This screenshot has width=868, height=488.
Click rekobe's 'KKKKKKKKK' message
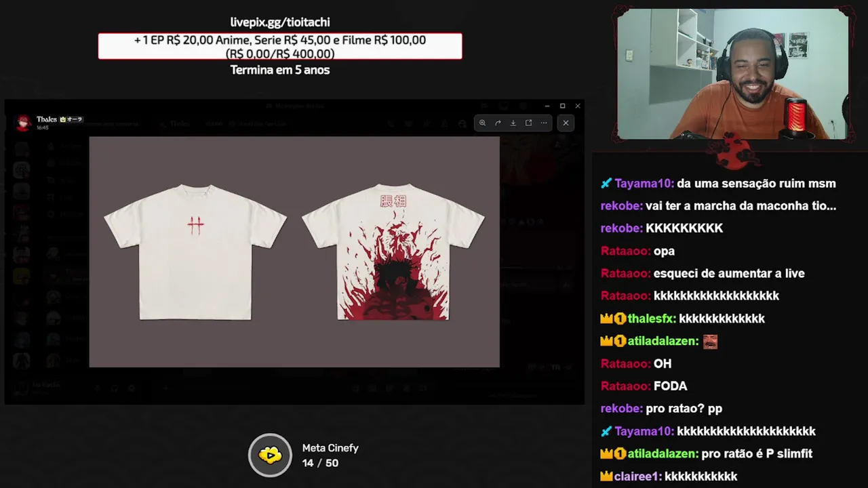[x=662, y=228]
